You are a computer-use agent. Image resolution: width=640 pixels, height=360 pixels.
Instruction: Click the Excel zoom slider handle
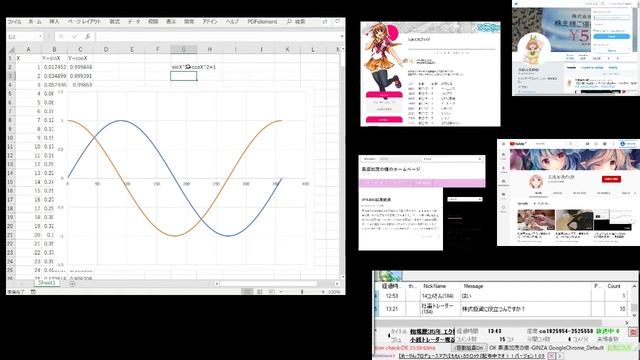[x=302, y=291]
